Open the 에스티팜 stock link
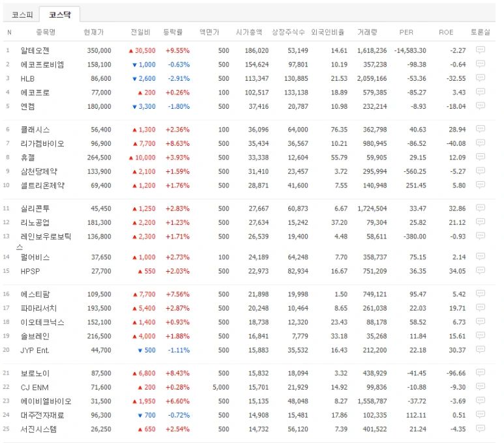 pos(35,294)
